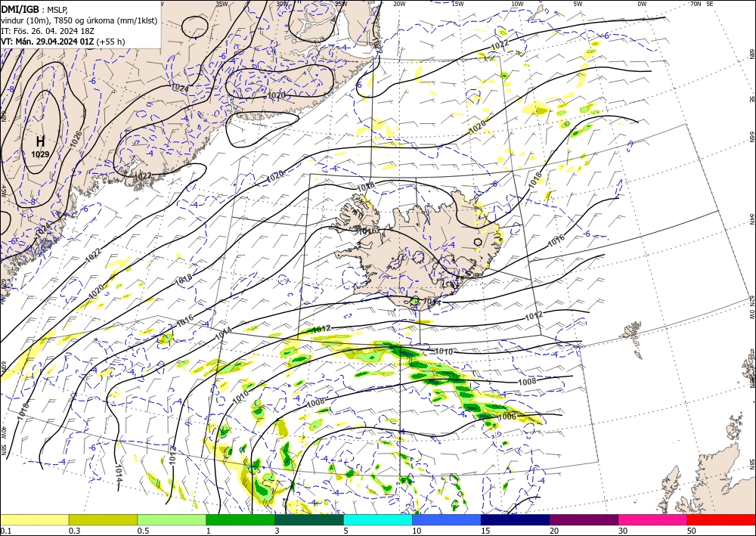Viewport: 756px width, 536px height.
Task: Click the '15W' longitude label
Action: point(457,4)
